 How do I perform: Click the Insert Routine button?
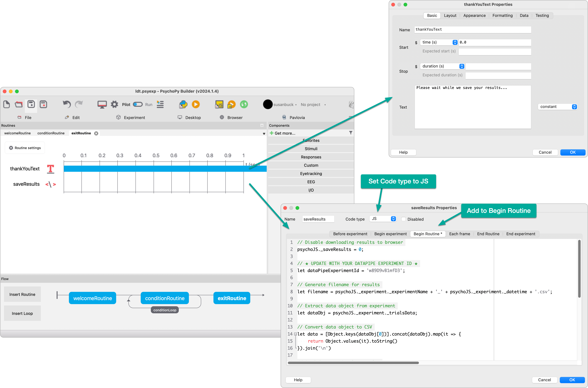pos(22,294)
